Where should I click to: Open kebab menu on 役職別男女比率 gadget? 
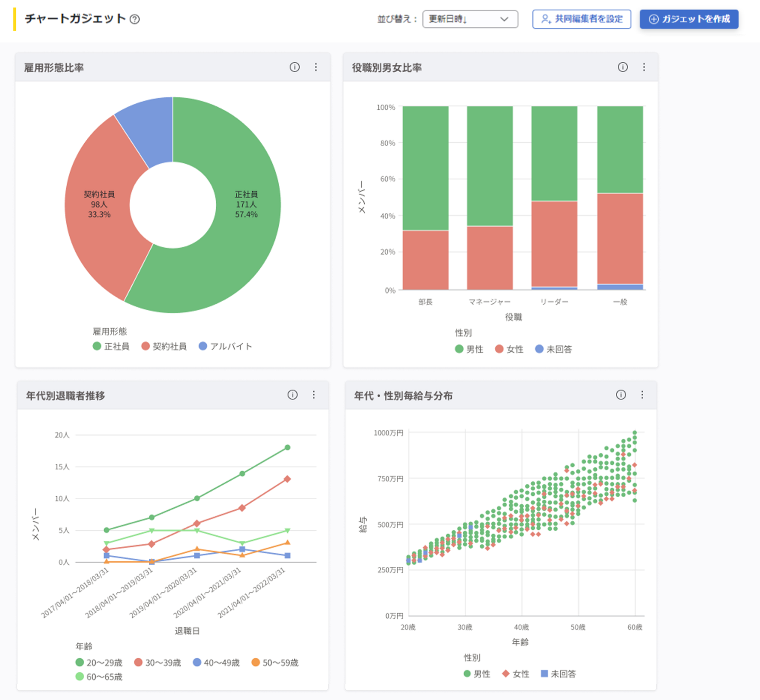[x=644, y=67]
